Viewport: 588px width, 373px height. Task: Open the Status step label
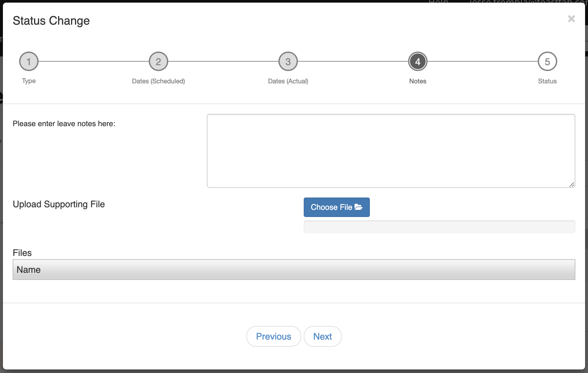tap(547, 81)
